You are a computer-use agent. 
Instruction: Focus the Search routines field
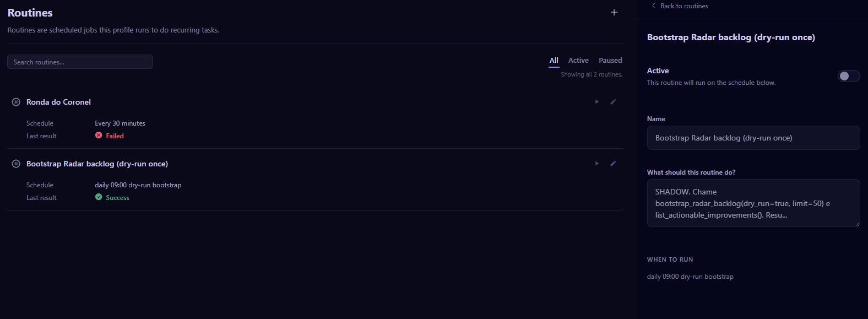pos(80,62)
